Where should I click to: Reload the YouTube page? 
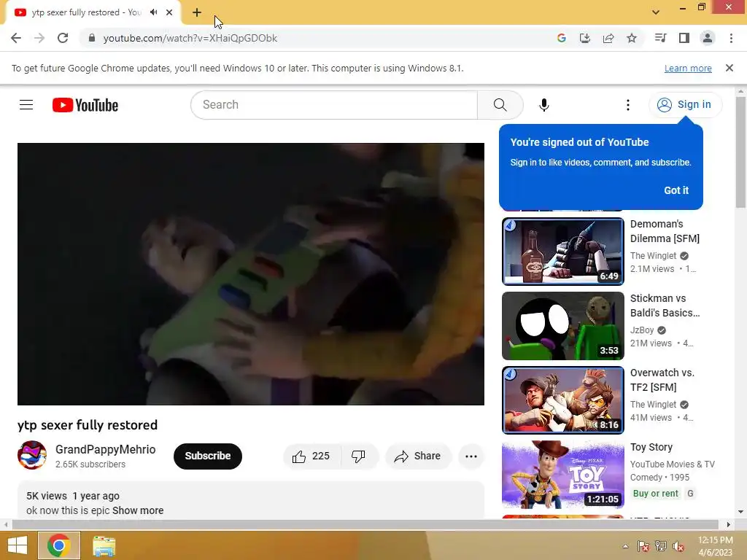pos(63,38)
